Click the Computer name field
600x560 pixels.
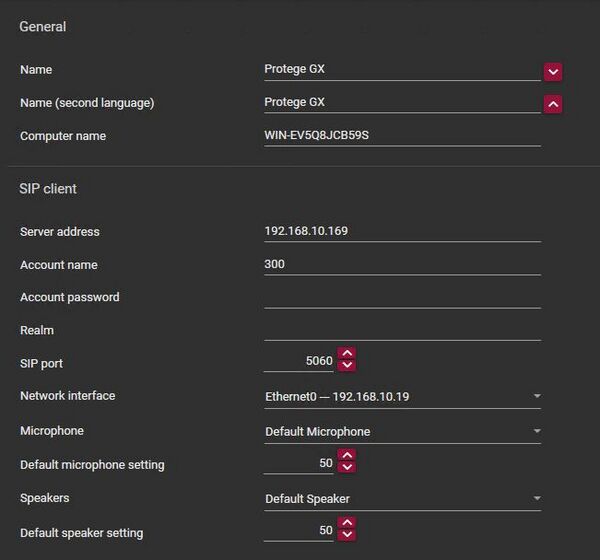click(x=400, y=136)
